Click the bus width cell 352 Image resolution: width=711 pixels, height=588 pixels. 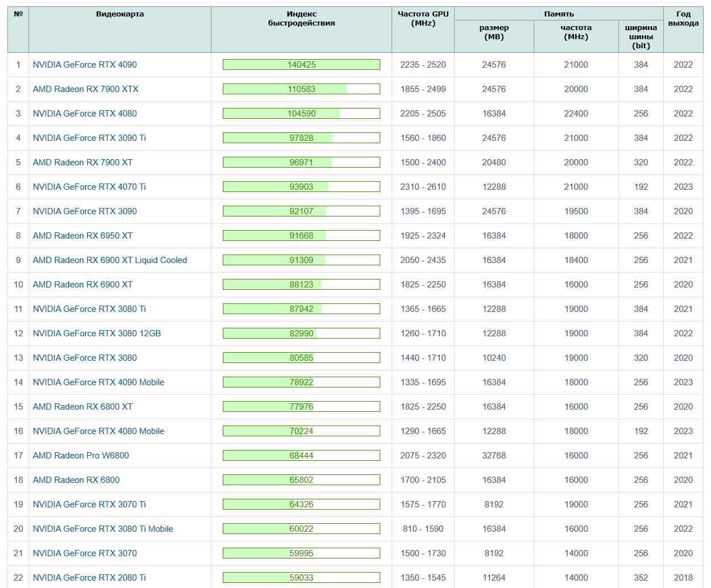tap(641, 578)
